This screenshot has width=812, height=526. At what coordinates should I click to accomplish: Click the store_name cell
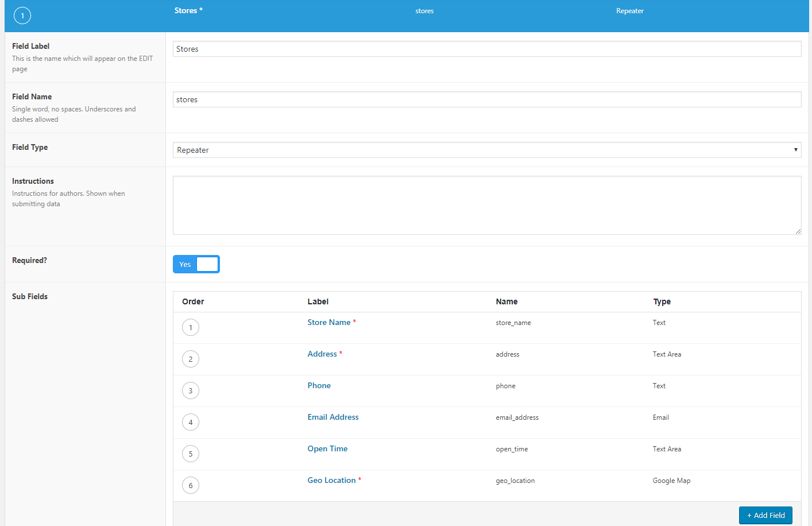coord(513,323)
